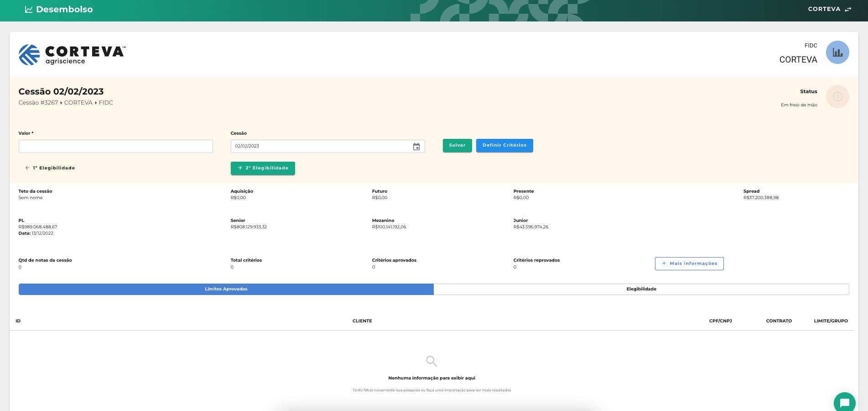This screenshot has height=411, width=868.
Task: Click the CPF/CNPJ column header
Action: pyautogui.click(x=721, y=321)
